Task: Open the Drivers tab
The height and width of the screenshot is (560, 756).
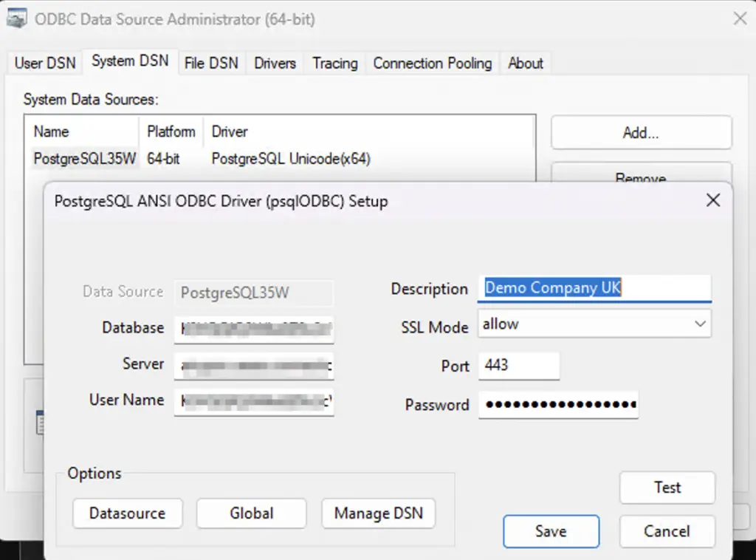Action: (274, 63)
